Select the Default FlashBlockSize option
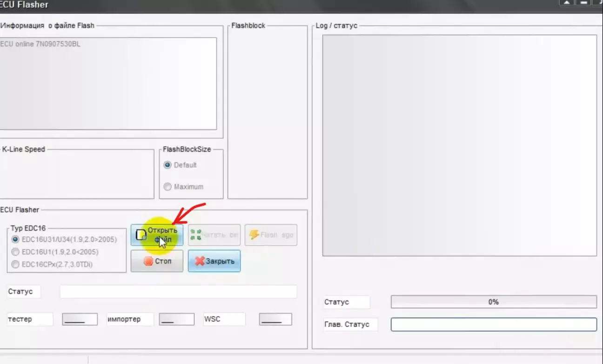Screen dimensions: 603x364 click(167, 165)
